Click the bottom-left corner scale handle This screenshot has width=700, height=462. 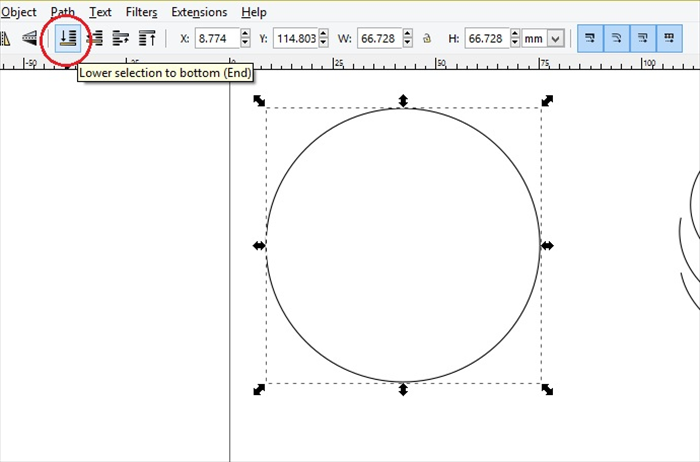coord(259,390)
